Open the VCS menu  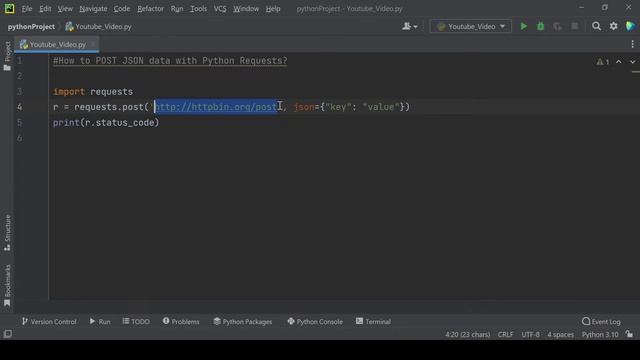(x=220, y=9)
